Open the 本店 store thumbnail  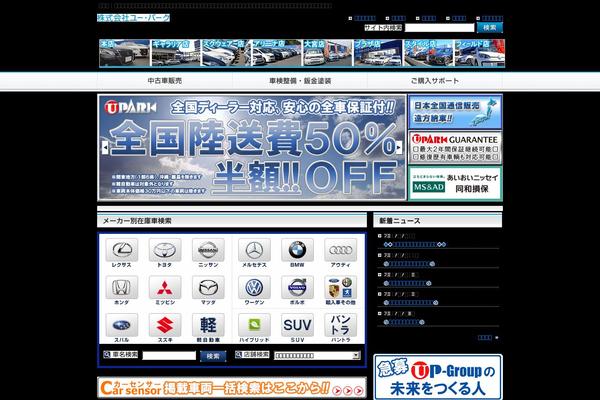coord(125,53)
